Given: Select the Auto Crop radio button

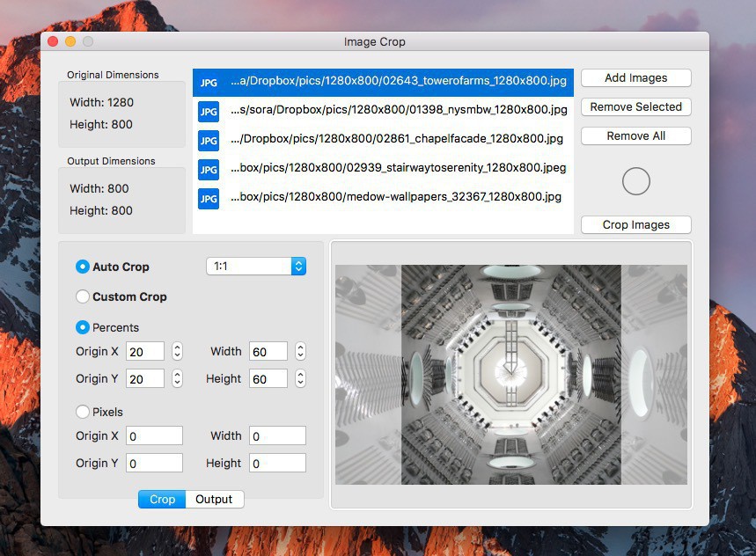Looking at the screenshot, I should pos(83,267).
